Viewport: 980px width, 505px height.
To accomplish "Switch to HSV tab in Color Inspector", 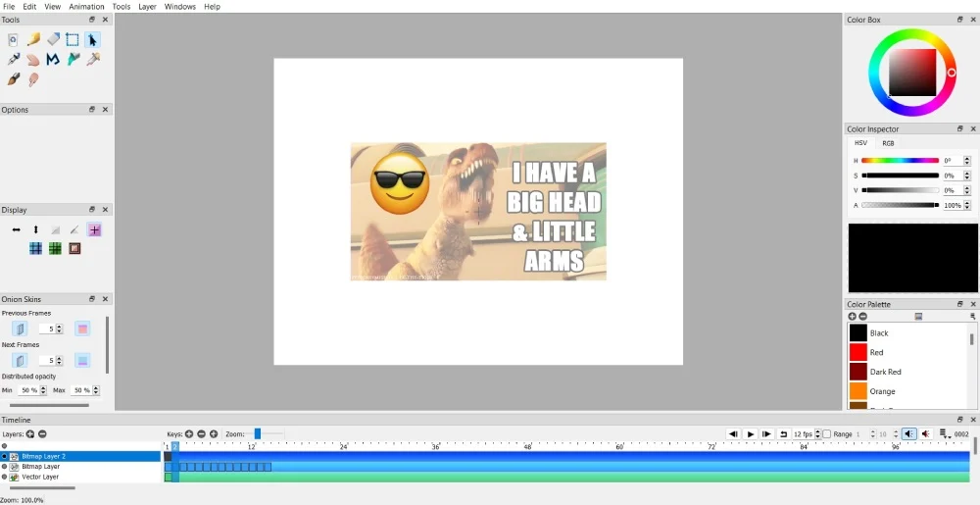I will click(x=860, y=143).
